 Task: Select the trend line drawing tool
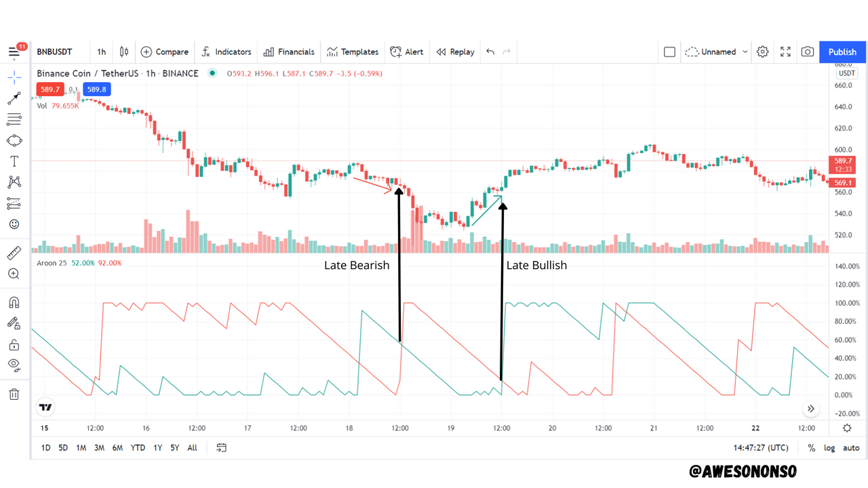[x=14, y=99]
